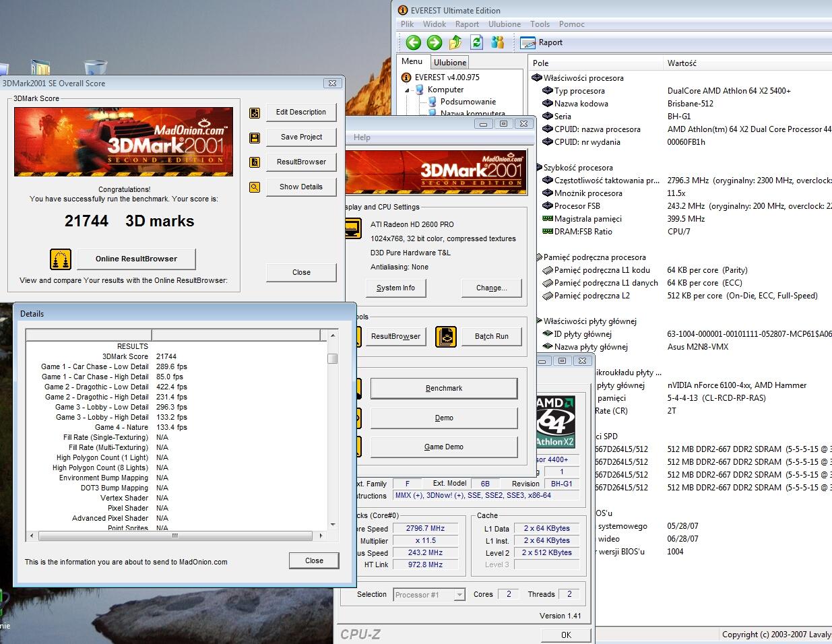Click the Save Project button
Image resolution: width=832 pixels, height=644 pixels.
point(301,137)
